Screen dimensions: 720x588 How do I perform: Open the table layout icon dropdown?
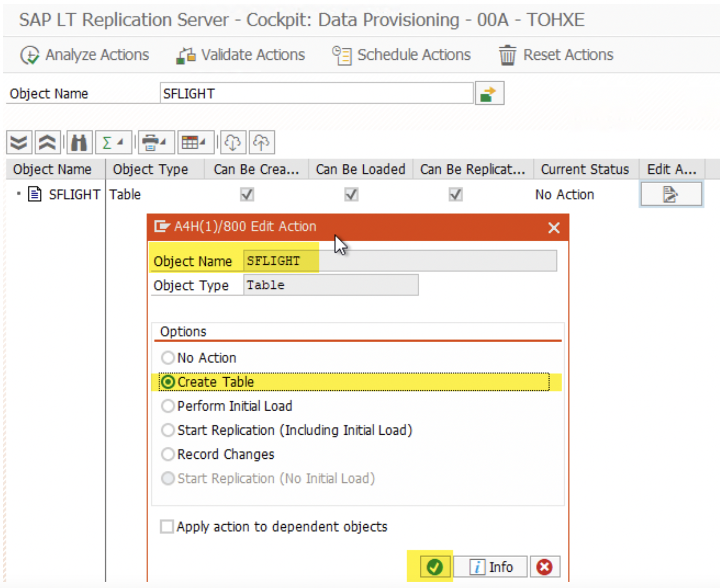tap(196, 142)
